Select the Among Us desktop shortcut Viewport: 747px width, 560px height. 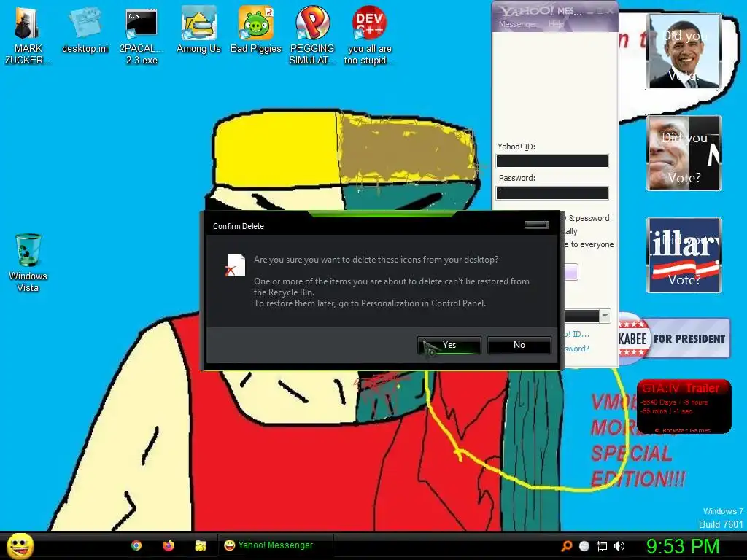tap(198, 31)
